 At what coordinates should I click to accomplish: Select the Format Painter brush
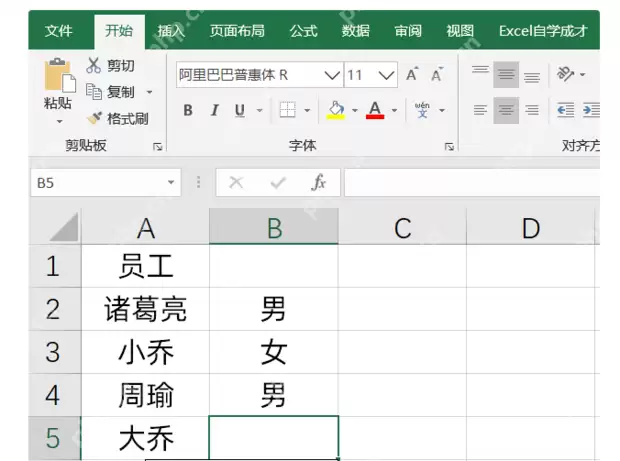(x=95, y=118)
